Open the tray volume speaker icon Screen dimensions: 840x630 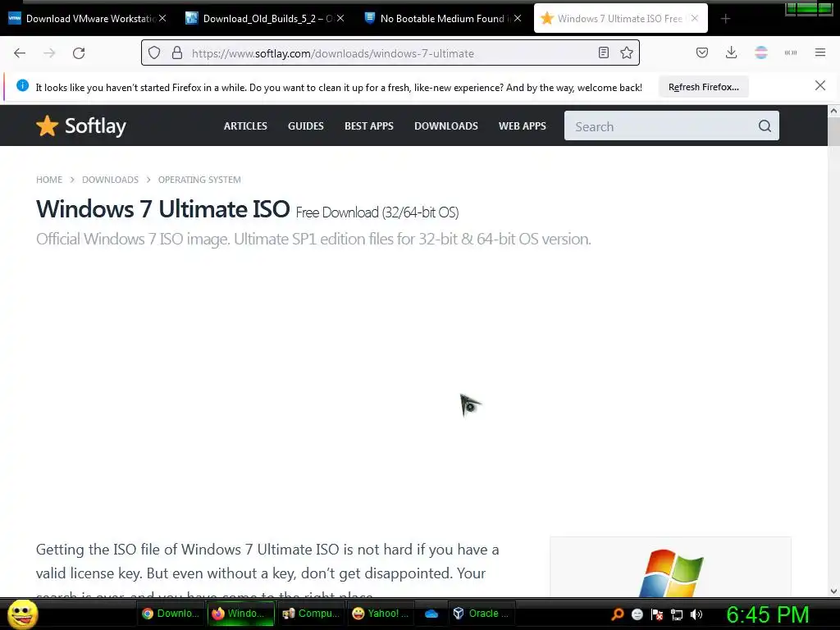[696, 614]
